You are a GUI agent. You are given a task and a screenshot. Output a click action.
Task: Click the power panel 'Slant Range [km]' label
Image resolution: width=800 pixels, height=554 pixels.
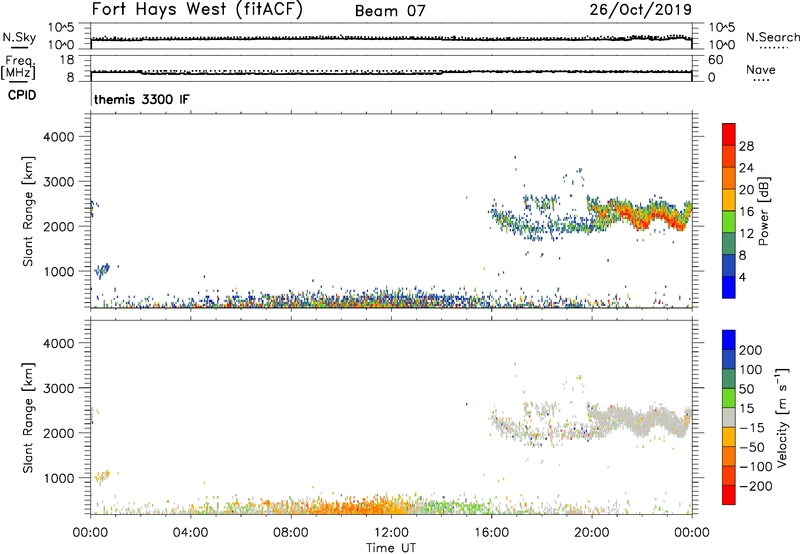[x=28, y=211]
